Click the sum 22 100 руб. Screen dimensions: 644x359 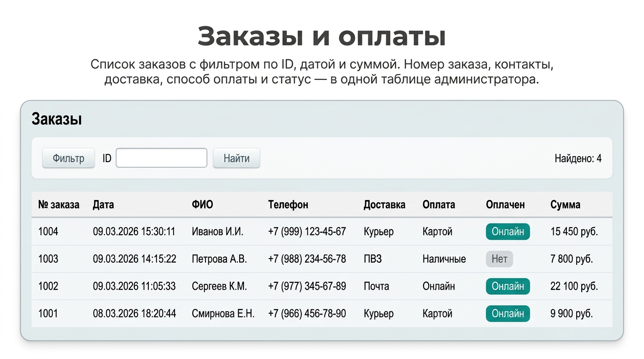tap(574, 286)
